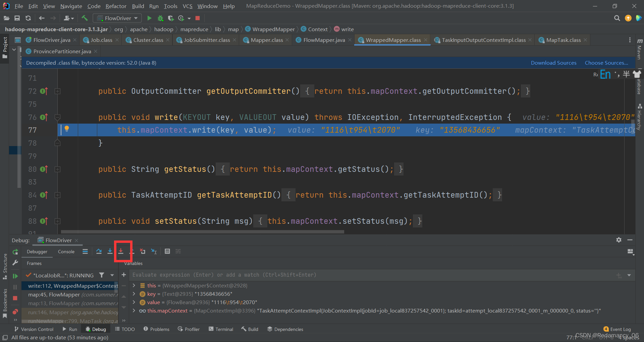Navigate Back using the left arrow icon
The image size is (644, 342).
click(x=42, y=18)
